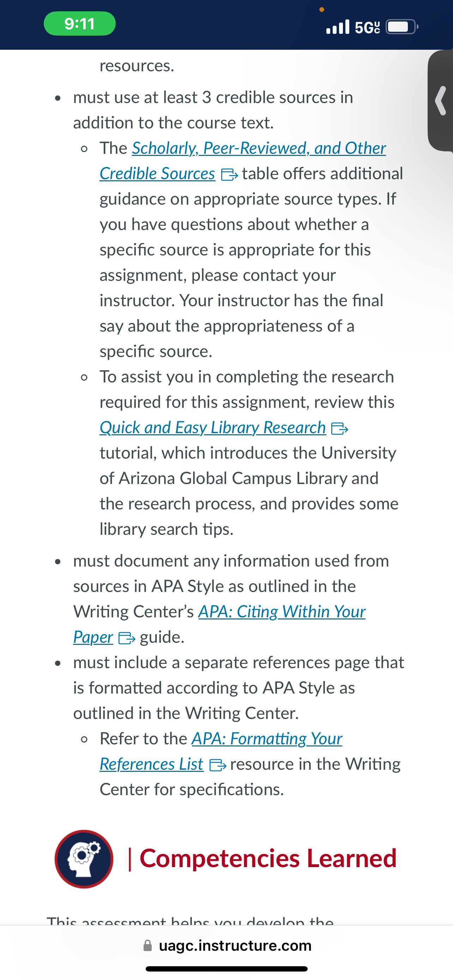This screenshot has width=453, height=980.
Task: Open the Scholarly, Peer-Reviewed, and Other link
Action: coord(259,149)
